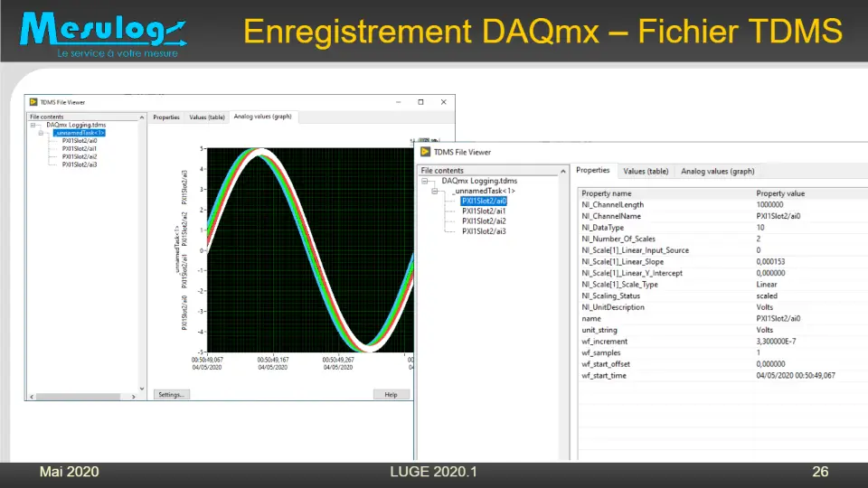868x488 pixels.
Task: Click NI_DataType property row
Action: [723, 228]
